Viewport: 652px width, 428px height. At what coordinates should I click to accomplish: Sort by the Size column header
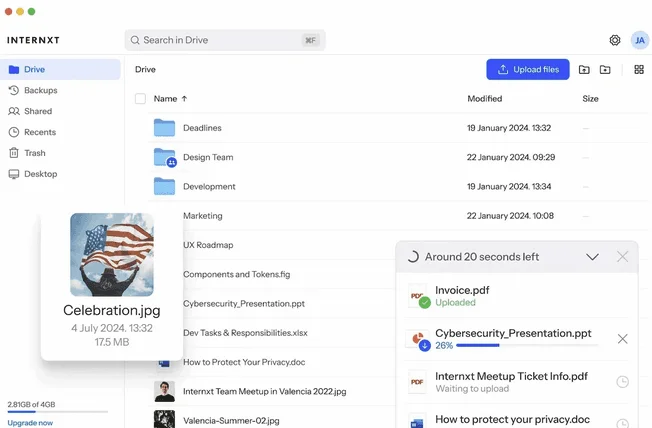[x=590, y=99]
